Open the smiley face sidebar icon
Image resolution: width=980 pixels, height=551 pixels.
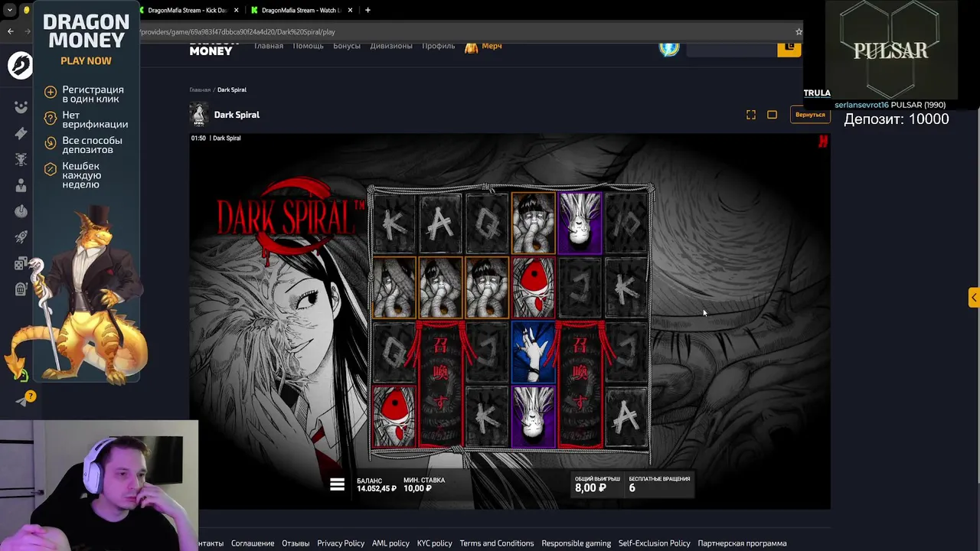[21, 107]
